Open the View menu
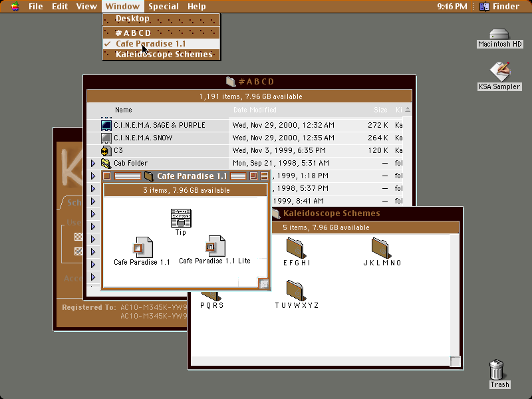This screenshot has width=532, height=399. pyautogui.click(x=86, y=7)
